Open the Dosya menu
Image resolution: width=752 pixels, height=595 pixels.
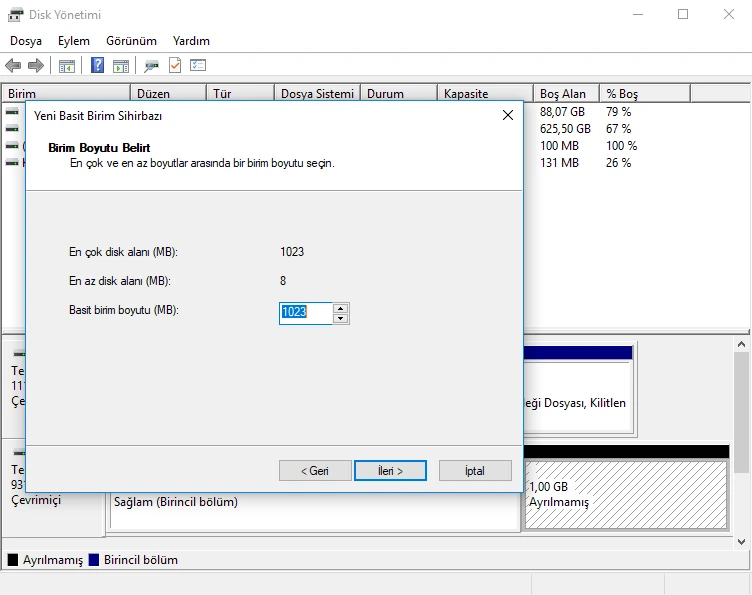(26, 41)
